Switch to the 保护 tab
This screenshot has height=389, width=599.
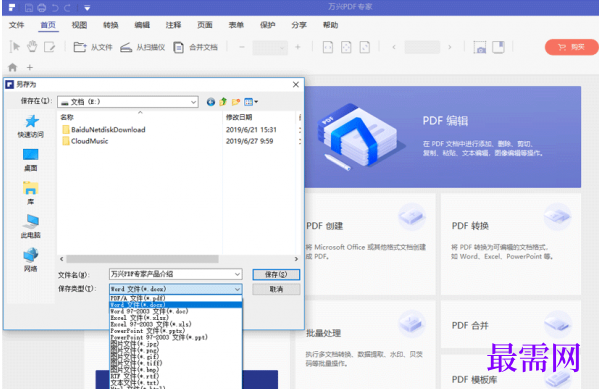click(x=267, y=25)
